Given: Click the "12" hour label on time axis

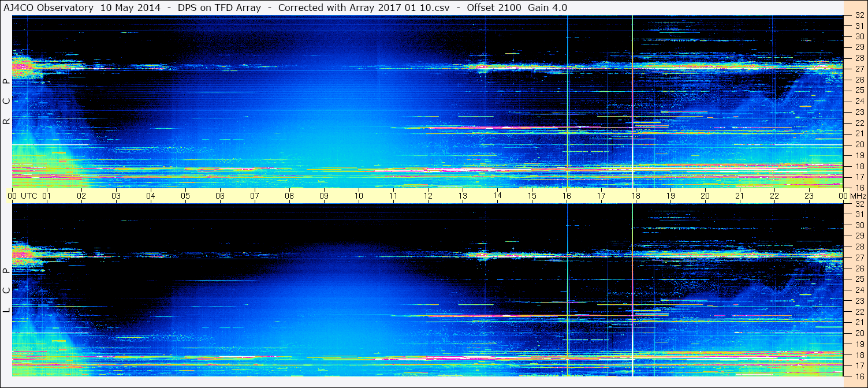Looking at the screenshot, I should tap(428, 196).
